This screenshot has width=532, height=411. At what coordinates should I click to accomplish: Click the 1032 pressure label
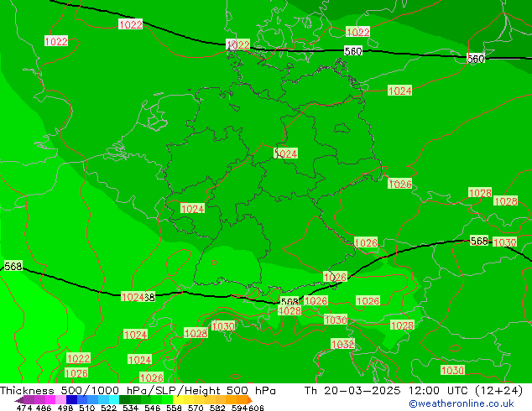pyautogui.click(x=342, y=344)
